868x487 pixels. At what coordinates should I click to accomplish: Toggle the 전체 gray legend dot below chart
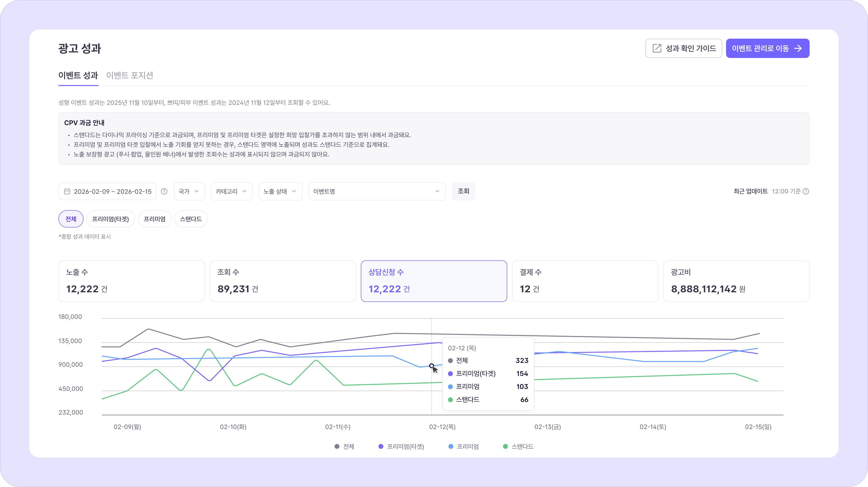pyautogui.click(x=337, y=446)
